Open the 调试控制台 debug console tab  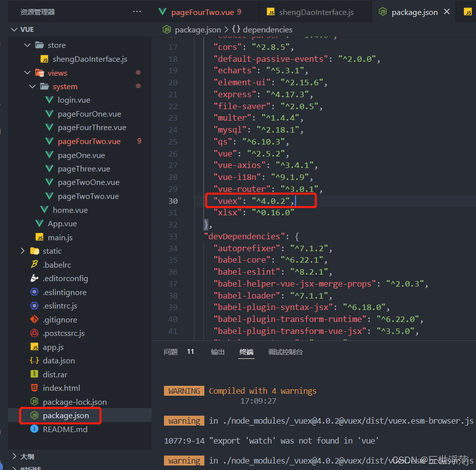pos(286,352)
